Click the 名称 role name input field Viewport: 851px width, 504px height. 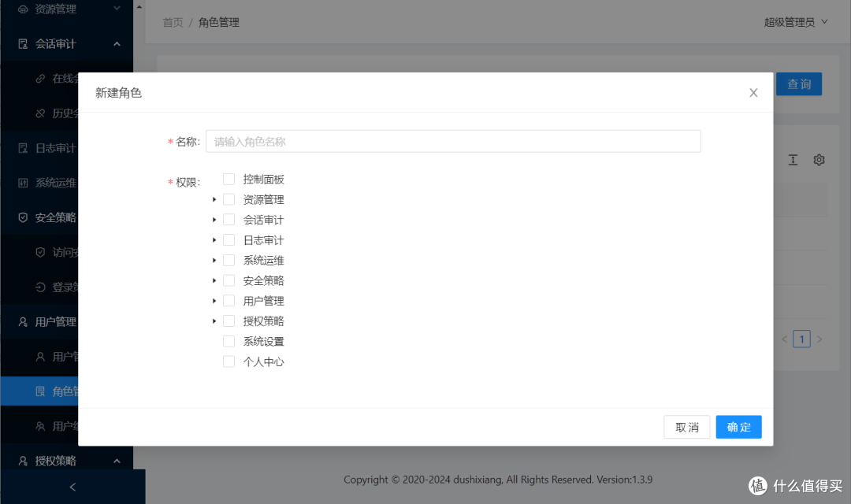tap(453, 141)
